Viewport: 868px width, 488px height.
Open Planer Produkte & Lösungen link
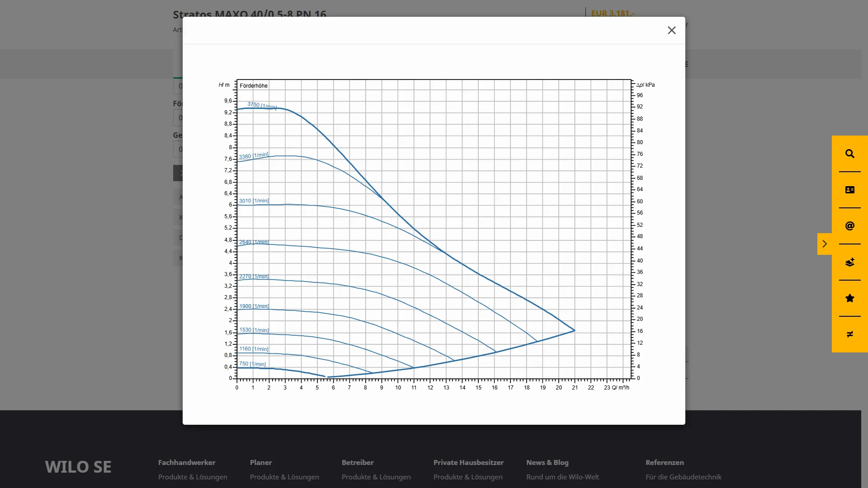(x=284, y=477)
